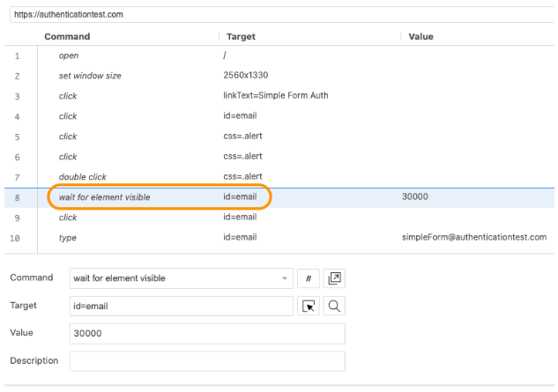Image resolution: width=558 pixels, height=392 pixels.
Task: Click the find target magnifier icon
Action: [x=334, y=307]
